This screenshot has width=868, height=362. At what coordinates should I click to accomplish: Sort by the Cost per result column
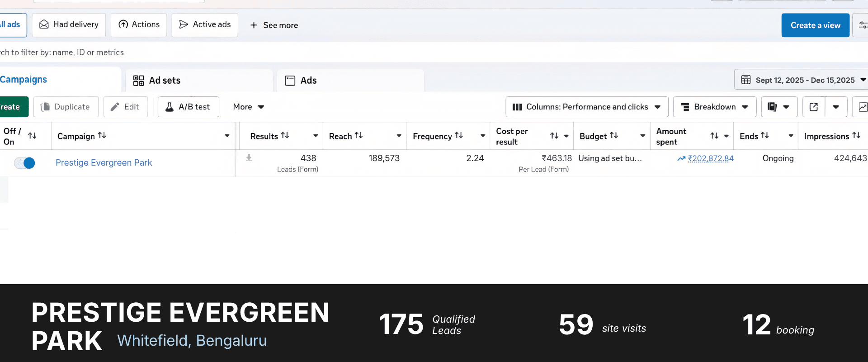[x=554, y=136]
